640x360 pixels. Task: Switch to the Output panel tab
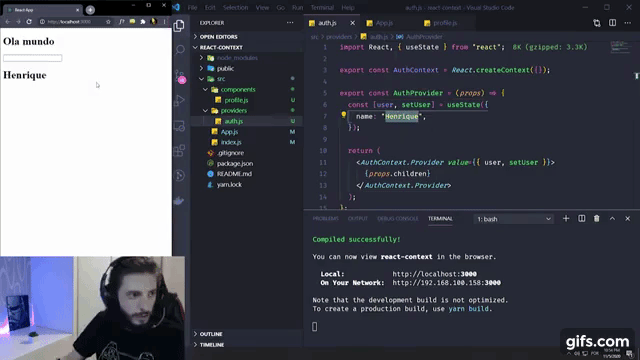(x=358, y=219)
